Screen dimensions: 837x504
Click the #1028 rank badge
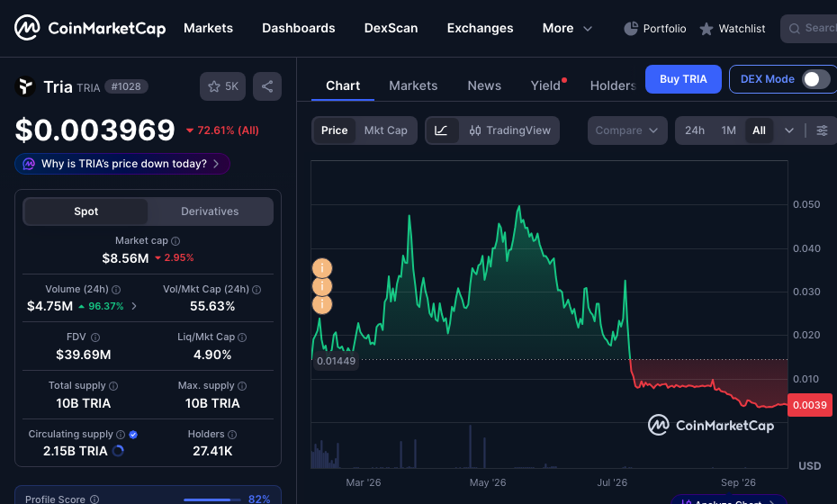pos(126,86)
